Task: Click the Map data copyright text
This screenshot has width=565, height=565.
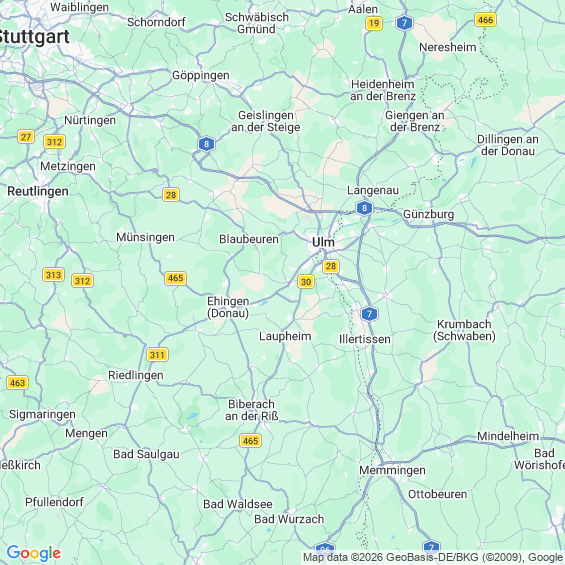Action: pyautogui.click(x=433, y=557)
